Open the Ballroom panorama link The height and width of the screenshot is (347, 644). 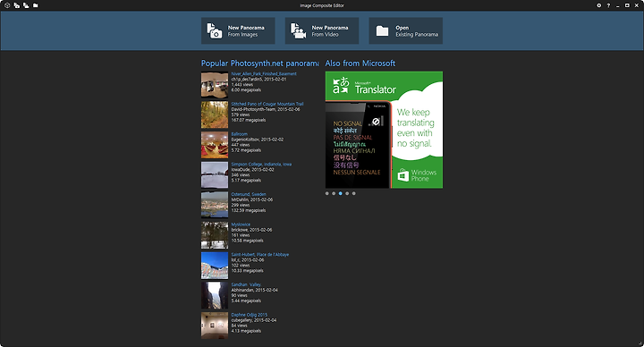pyautogui.click(x=240, y=134)
